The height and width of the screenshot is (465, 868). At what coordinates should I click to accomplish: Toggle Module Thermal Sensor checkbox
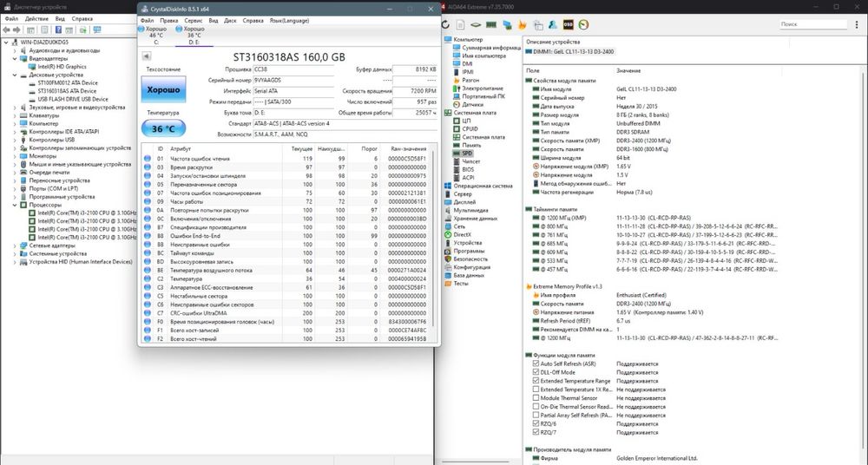(536, 398)
